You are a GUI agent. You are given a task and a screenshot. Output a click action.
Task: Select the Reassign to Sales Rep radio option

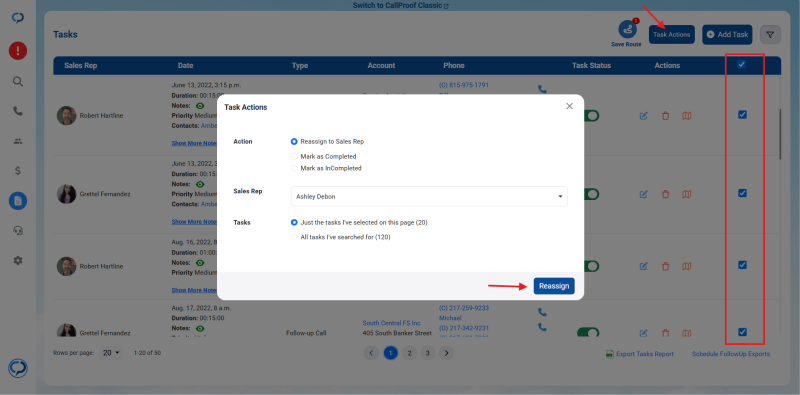294,141
